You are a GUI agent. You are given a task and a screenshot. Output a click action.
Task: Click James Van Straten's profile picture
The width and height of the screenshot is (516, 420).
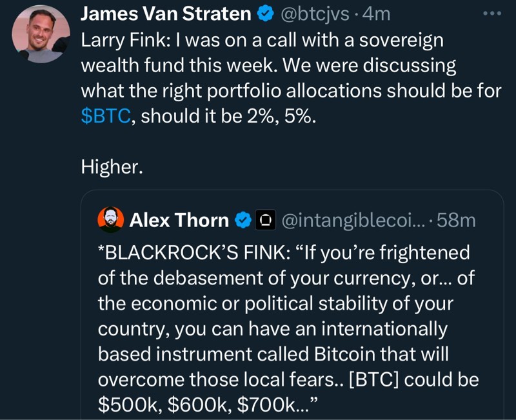pos(41,34)
